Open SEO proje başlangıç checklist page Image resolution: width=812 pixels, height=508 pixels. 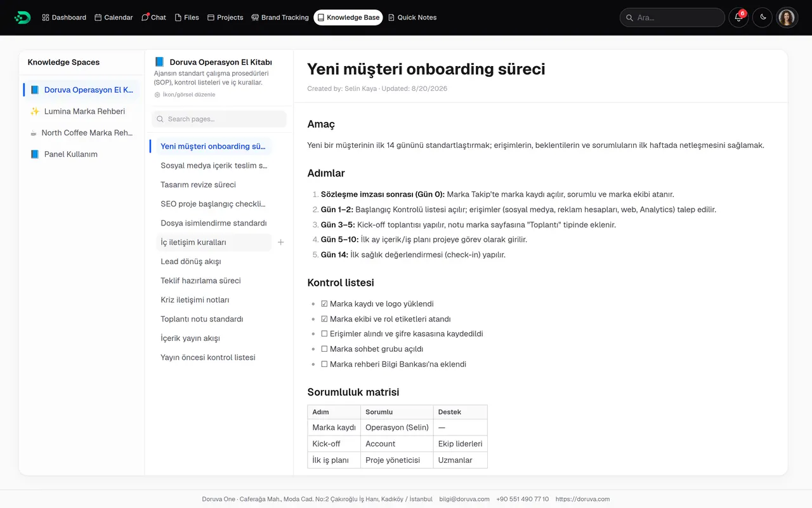tap(213, 204)
